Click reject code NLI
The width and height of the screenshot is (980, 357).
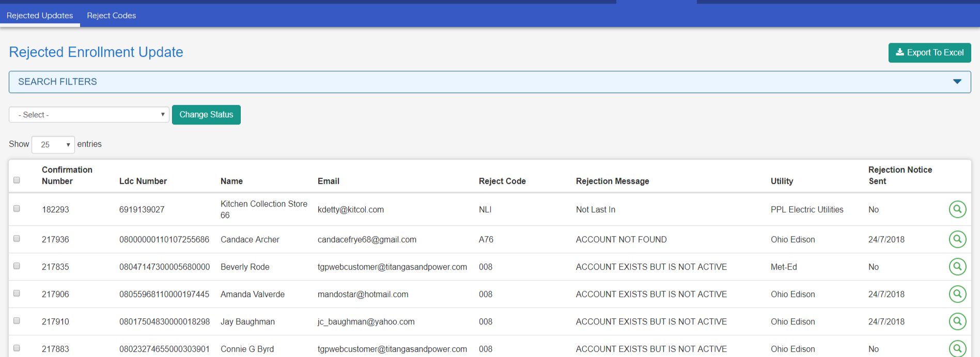[x=485, y=210]
